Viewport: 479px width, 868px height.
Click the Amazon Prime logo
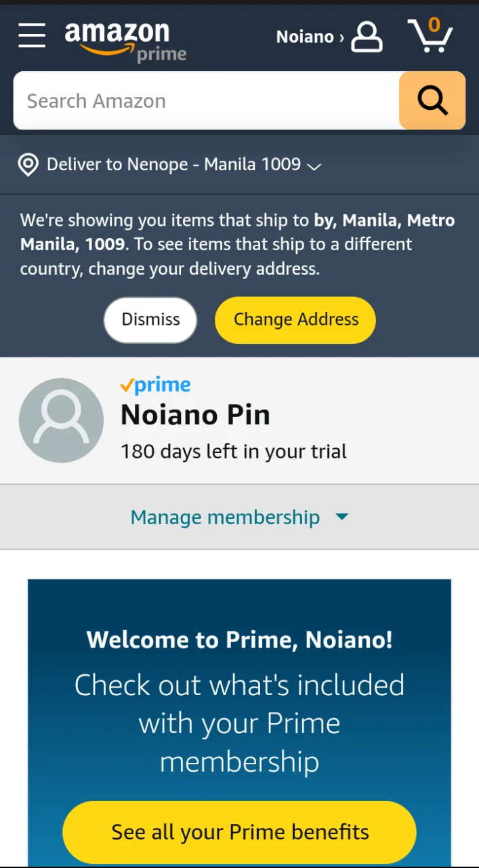pos(125,41)
